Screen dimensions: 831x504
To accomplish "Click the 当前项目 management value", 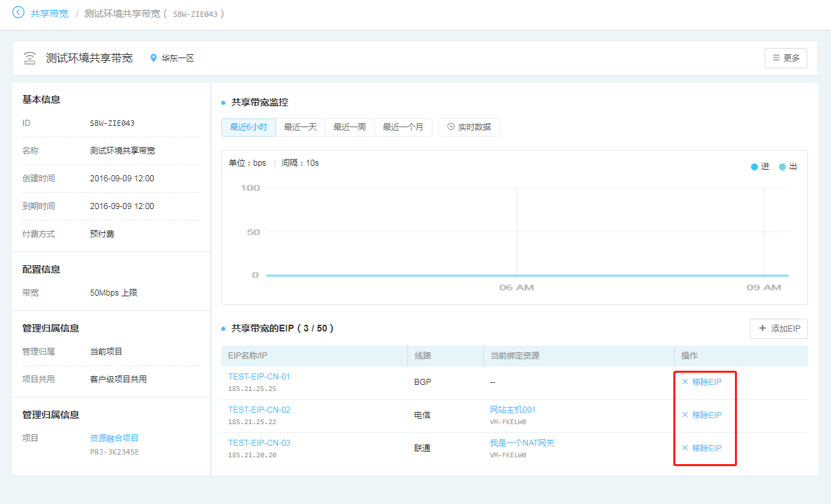I will 106,352.
